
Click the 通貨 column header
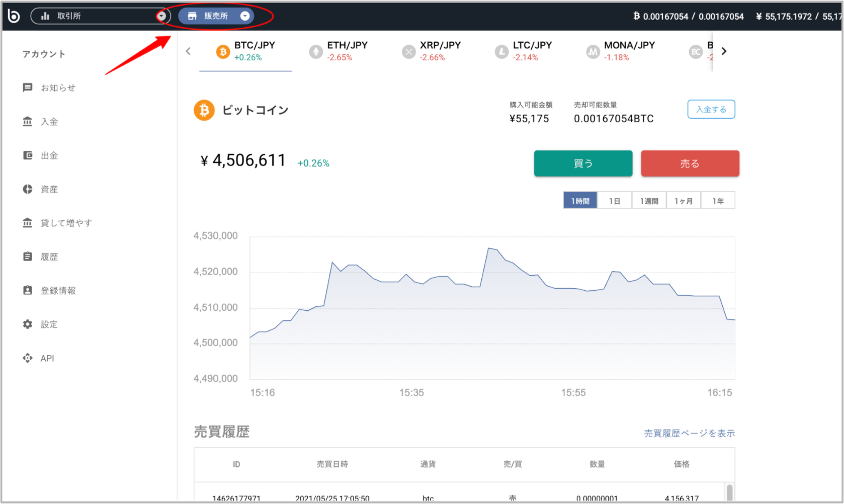tap(428, 464)
